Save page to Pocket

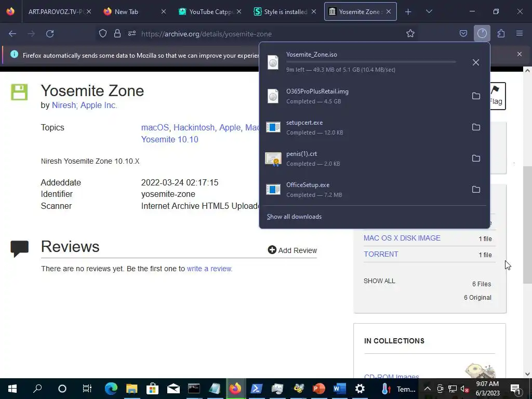tap(463, 34)
